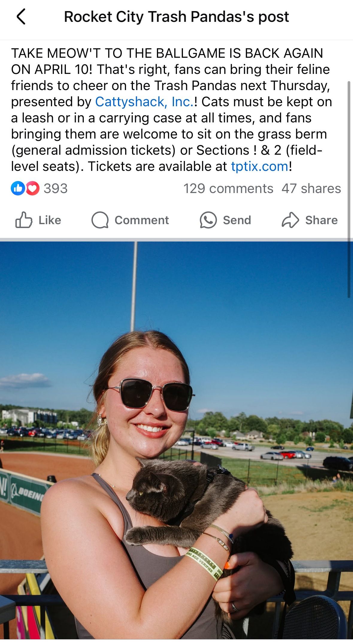Screen dimensions: 353x644
Task: Click the blue thumbs-up reaction badge
Action: (x=18, y=189)
